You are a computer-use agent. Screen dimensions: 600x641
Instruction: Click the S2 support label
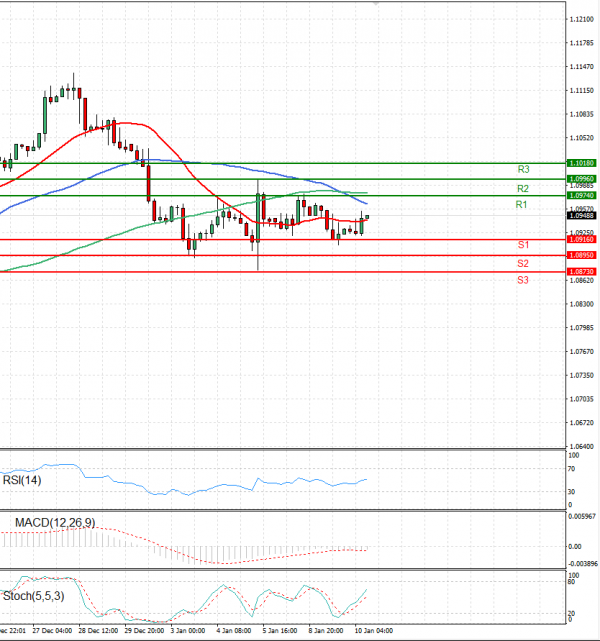(x=523, y=263)
